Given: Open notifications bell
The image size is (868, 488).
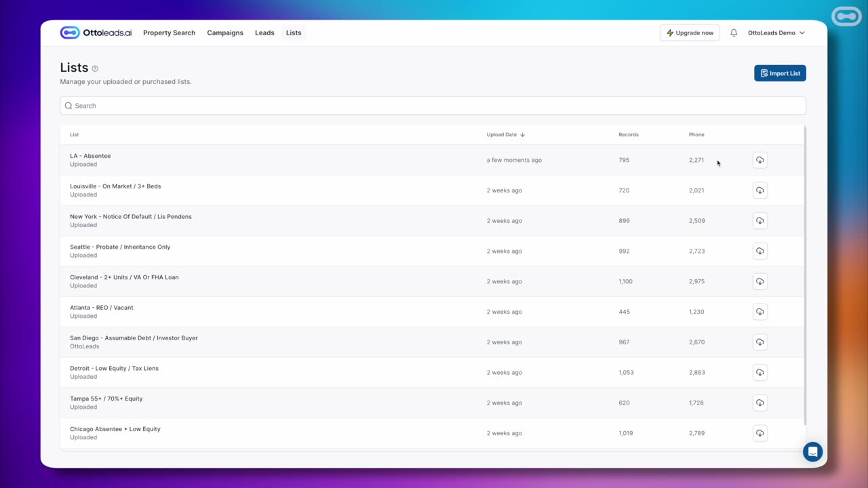Looking at the screenshot, I should pyautogui.click(x=734, y=33).
